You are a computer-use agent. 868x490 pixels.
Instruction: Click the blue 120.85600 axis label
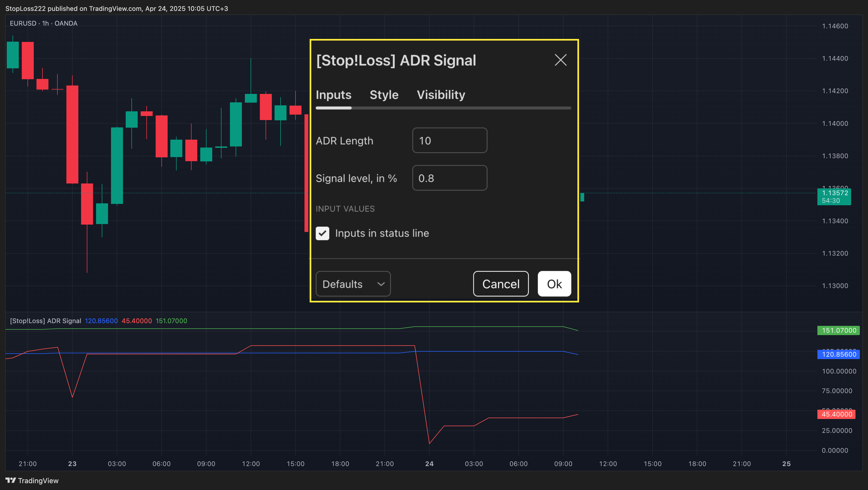839,354
